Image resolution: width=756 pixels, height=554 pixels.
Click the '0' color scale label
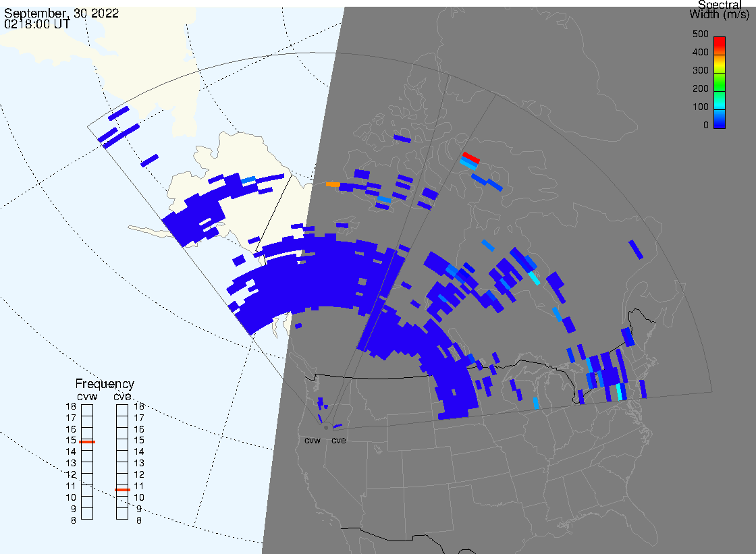(x=706, y=126)
